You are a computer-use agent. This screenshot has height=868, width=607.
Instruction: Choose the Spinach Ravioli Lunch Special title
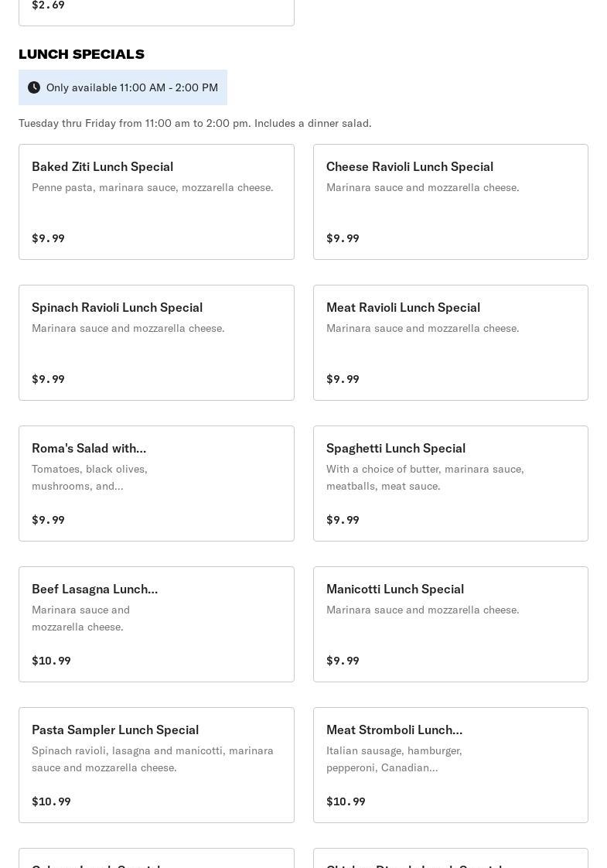click(117, 307)
